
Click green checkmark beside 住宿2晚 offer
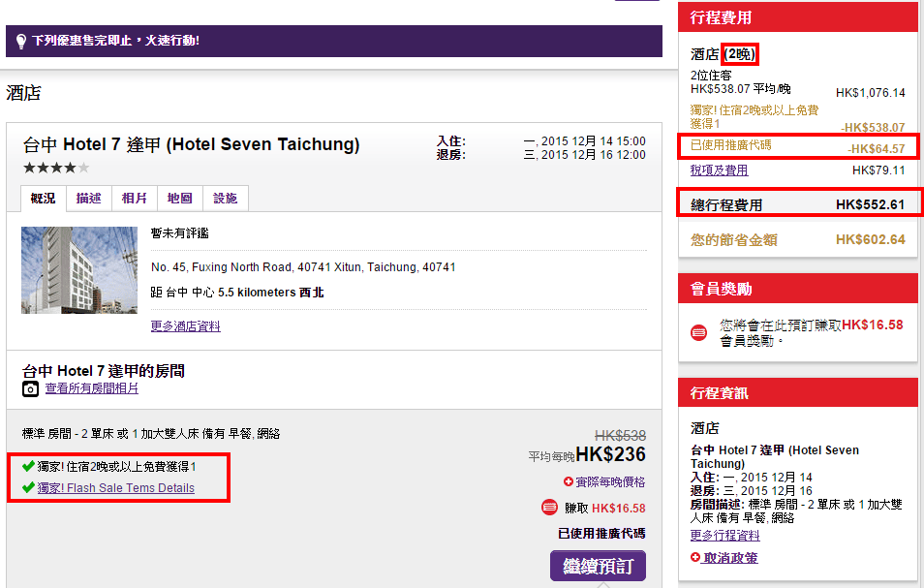click(x=28, y=466)
